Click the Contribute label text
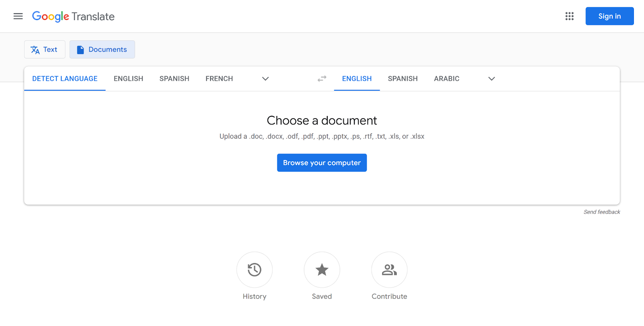Image resolution: width=644 pixels, height=326 pixels. click(x=389, y=297)
